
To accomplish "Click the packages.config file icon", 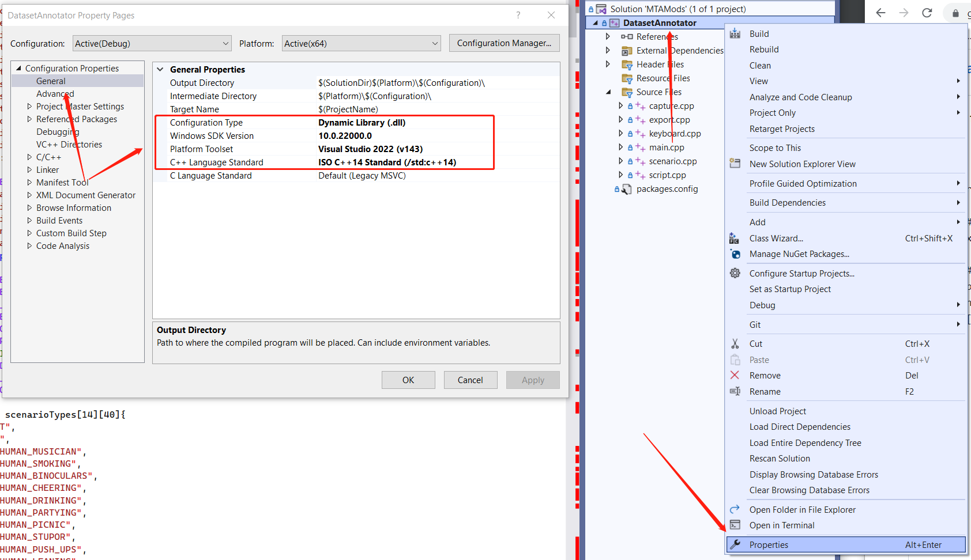I will [x=626, y=189].
